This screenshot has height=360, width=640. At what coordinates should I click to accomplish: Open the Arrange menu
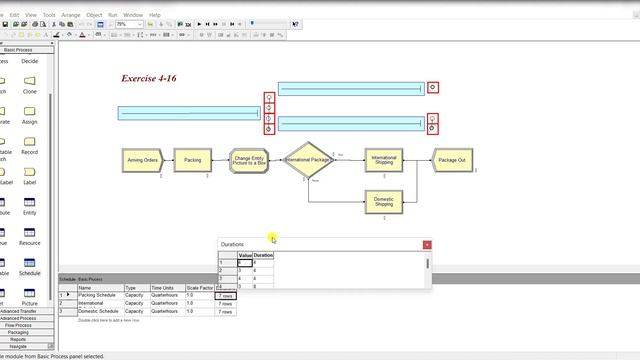coord(71,15)
